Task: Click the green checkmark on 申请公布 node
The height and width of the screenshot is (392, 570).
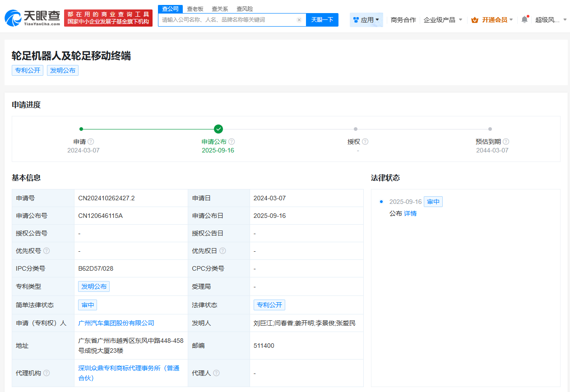Action: pyautogui.click(x=218, y=129)
